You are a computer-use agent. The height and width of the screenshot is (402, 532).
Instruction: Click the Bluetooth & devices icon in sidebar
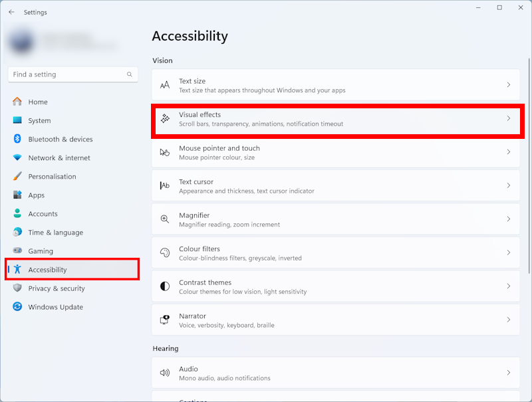pos(17,140)
